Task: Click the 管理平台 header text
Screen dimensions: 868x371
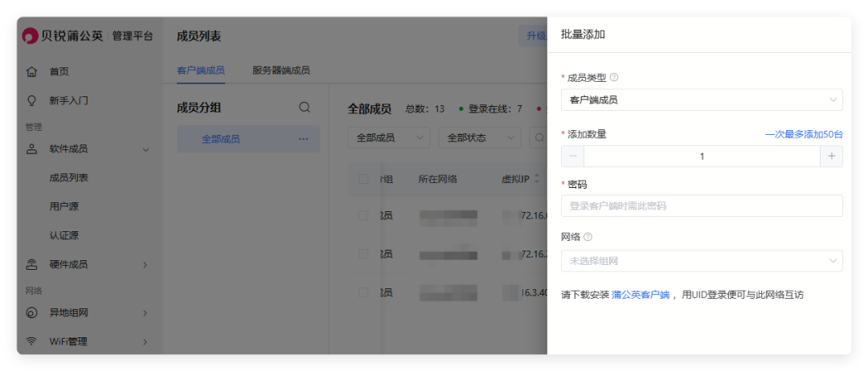Action: pyautogui.click(x=133, y=36)
